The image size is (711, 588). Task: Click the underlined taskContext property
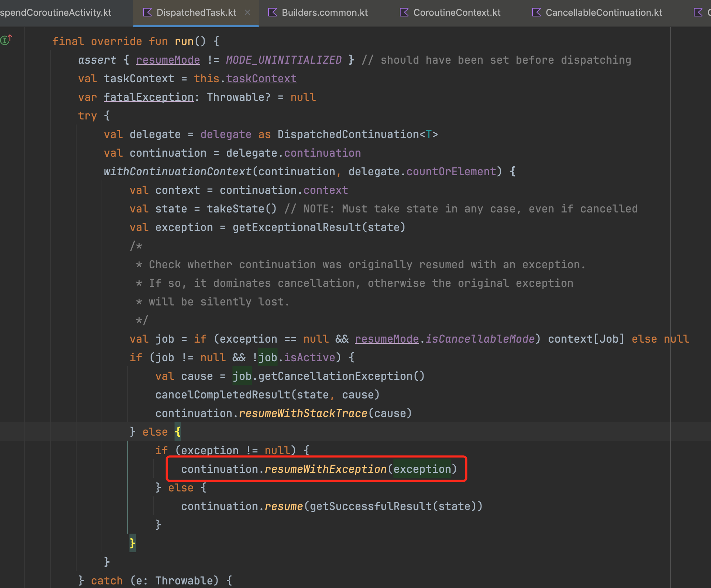point(261,78)
